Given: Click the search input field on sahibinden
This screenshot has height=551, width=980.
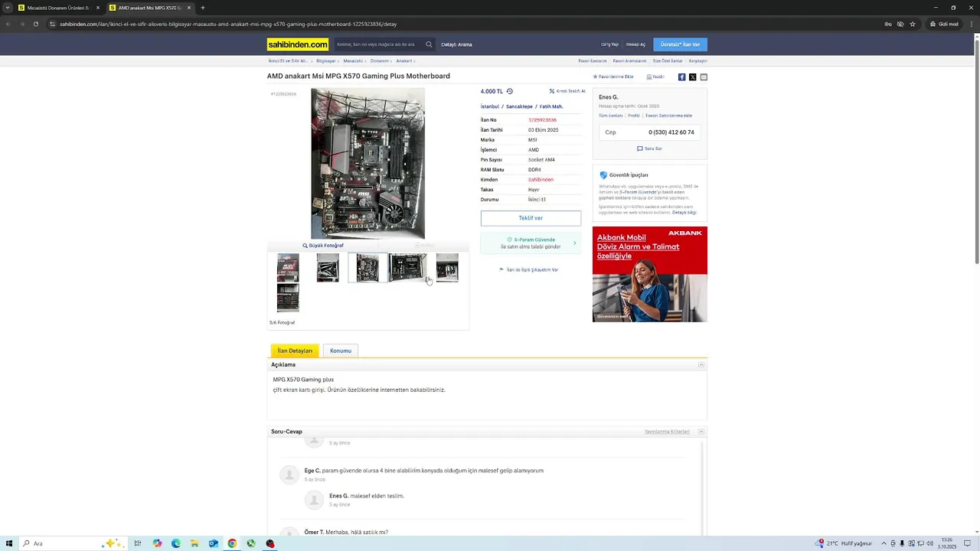Looking at the screenshot, I should coord(378,44).
